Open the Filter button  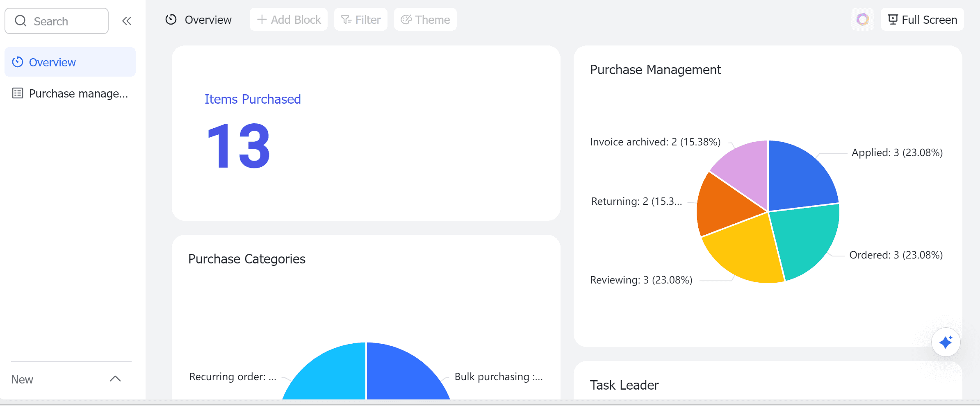[x=361, y=19]
